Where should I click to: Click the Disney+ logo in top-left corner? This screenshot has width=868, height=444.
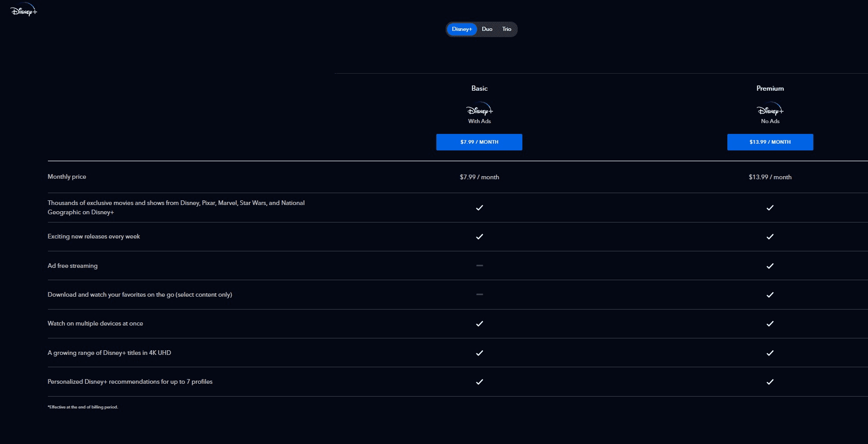(24, 10)
